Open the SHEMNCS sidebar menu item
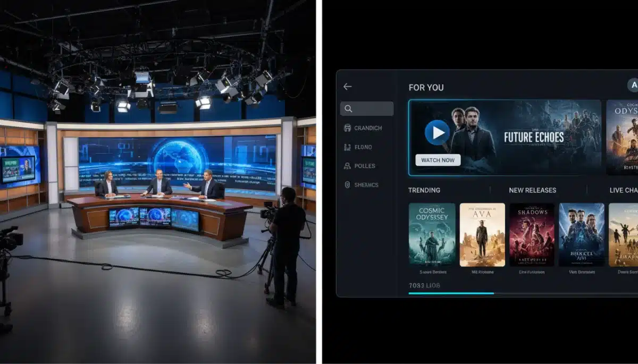 point(362,185)
